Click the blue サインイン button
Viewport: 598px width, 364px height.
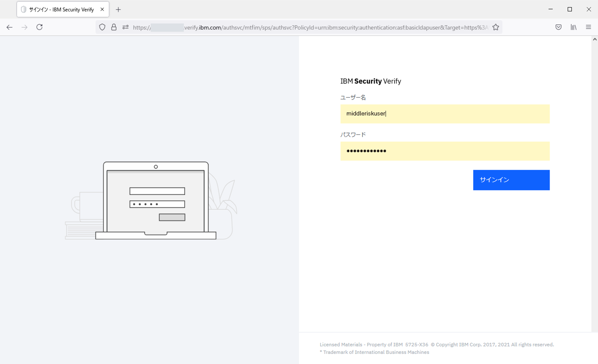pos(511,180)
